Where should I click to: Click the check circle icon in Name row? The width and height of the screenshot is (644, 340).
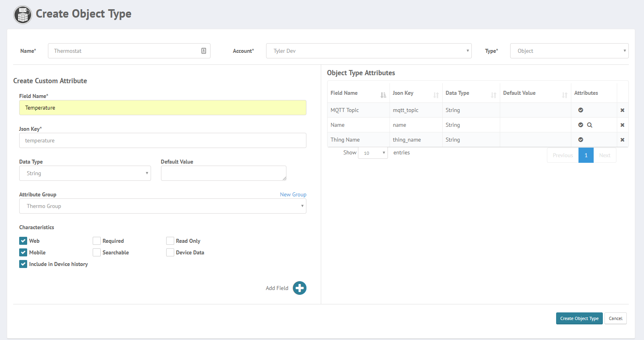pos(580,125)
